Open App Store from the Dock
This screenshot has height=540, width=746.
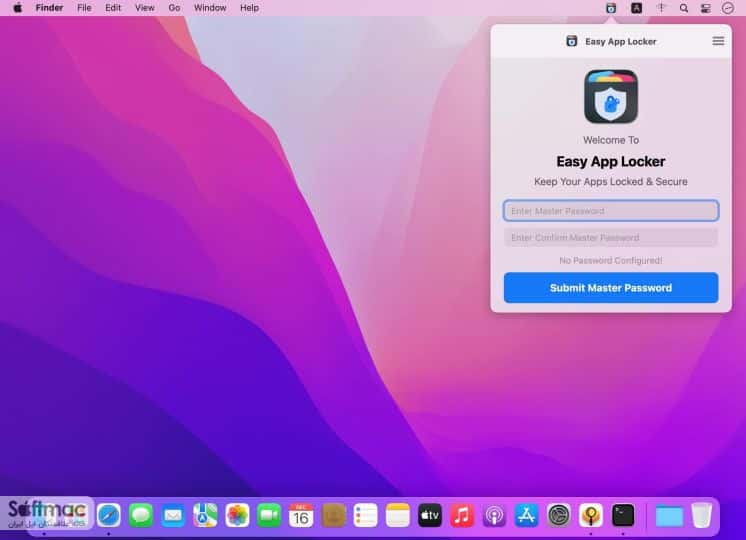tap(526, 515)
